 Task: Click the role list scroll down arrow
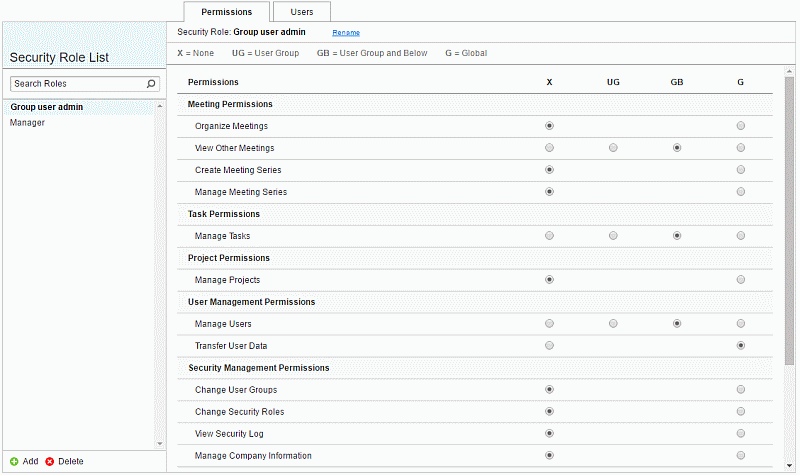coord(160,444)
